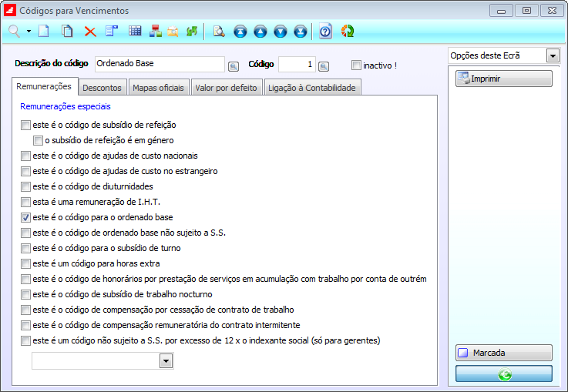The width and height of the screenshot is (568, 392).
Task: Click the green back arrow button
Action: tap(503, 374)
